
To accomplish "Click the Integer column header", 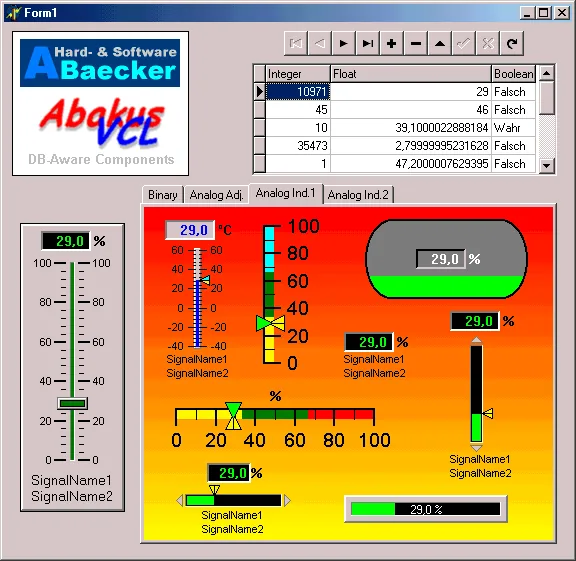I will point(298,74).
